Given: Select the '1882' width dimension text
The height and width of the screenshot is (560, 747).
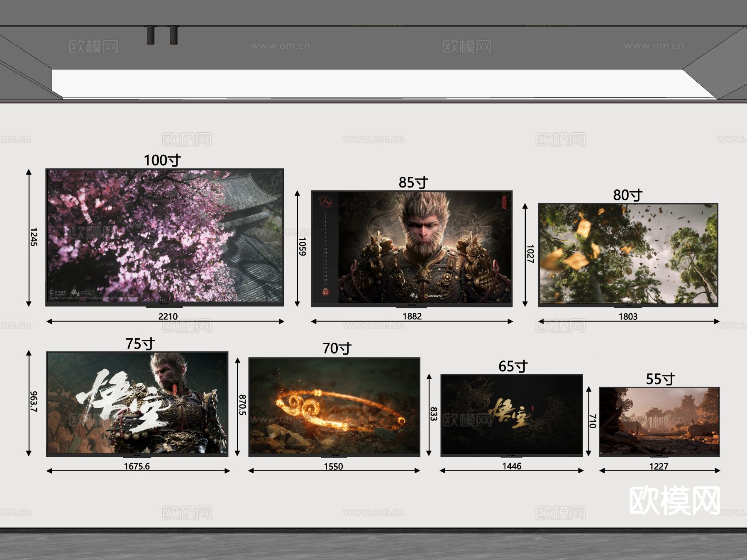Looking at the screenshot, I should click(412, 317).
